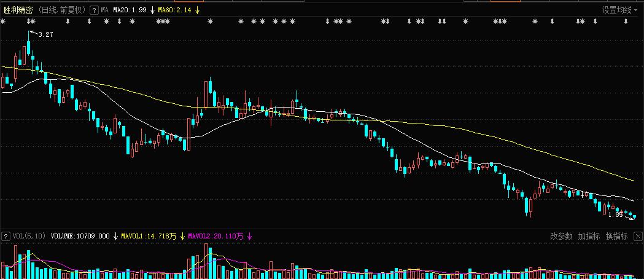
Task: Click the (日线,前复权) period label
Action: (x=62, y=10)
